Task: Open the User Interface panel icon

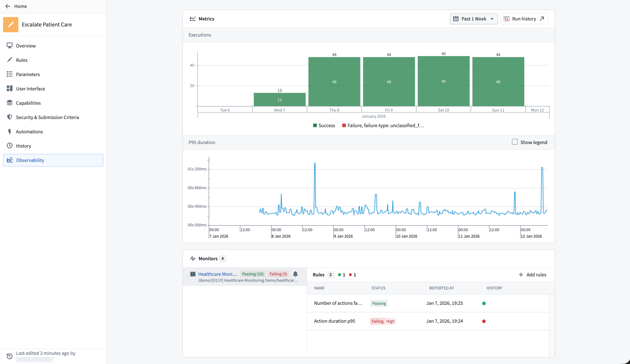Action: tap(10, 88)
